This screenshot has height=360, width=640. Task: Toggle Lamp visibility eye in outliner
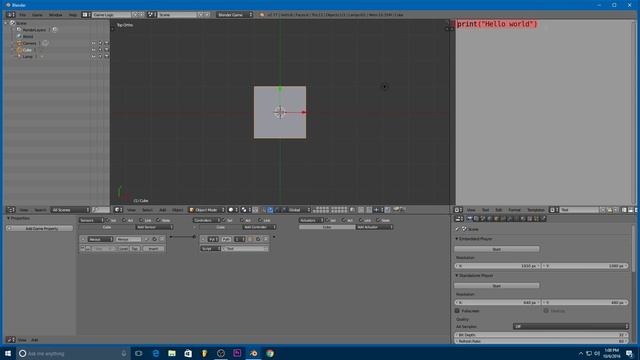pyautogui.click(x=93, y=56)
